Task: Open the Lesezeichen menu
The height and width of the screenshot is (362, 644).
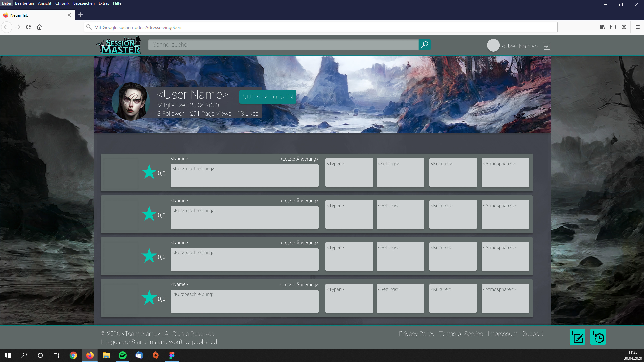Action: click(x=84, y=3)
